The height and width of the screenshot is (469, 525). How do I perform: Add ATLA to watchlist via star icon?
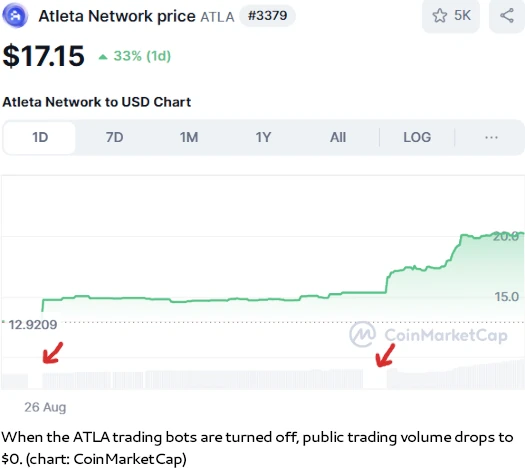(439, 16)
